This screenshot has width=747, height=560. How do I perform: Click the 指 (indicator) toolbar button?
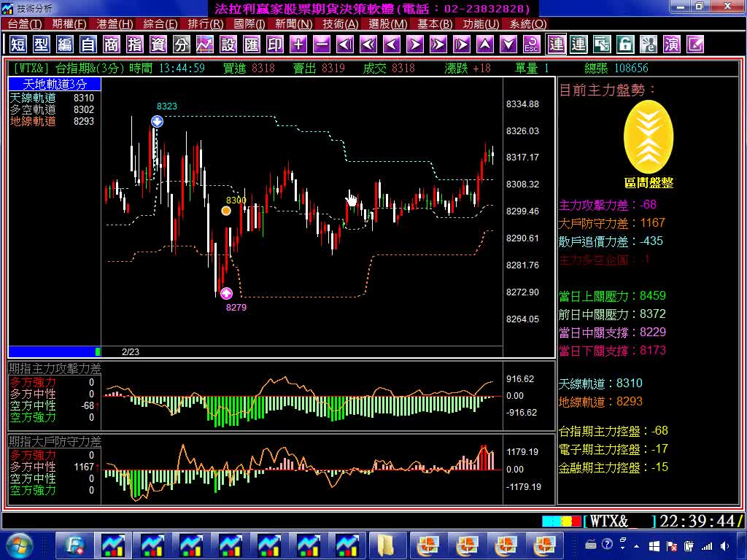135,44
